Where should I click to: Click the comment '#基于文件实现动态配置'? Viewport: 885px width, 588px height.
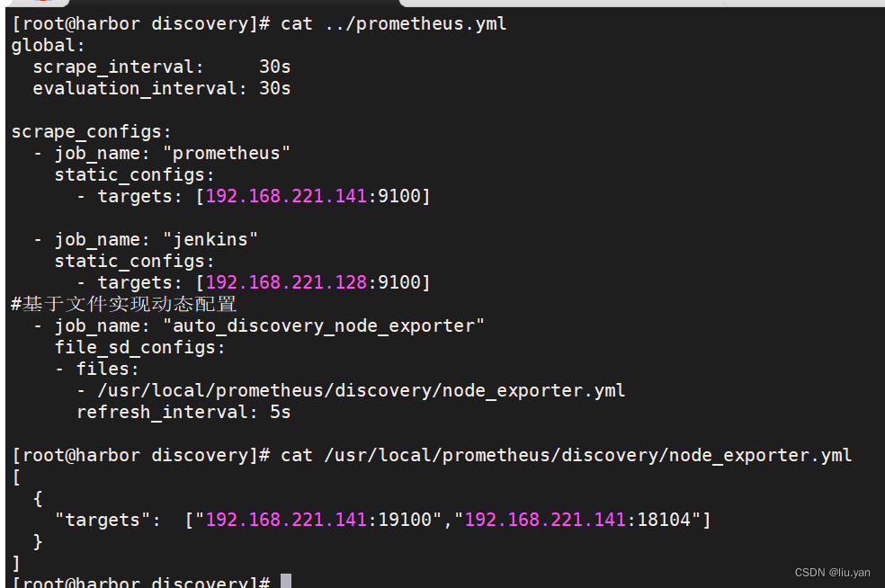(123, 304)
